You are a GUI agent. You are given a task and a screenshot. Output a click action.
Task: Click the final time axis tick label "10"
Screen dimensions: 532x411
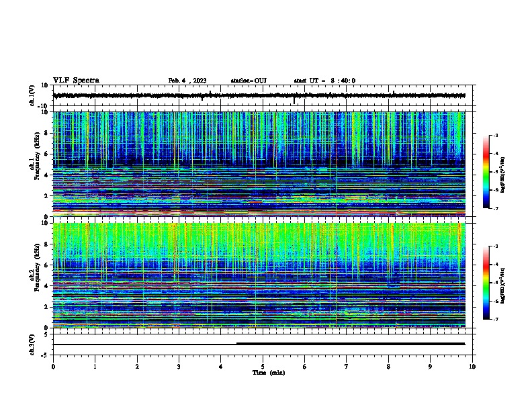click(472, 367)
